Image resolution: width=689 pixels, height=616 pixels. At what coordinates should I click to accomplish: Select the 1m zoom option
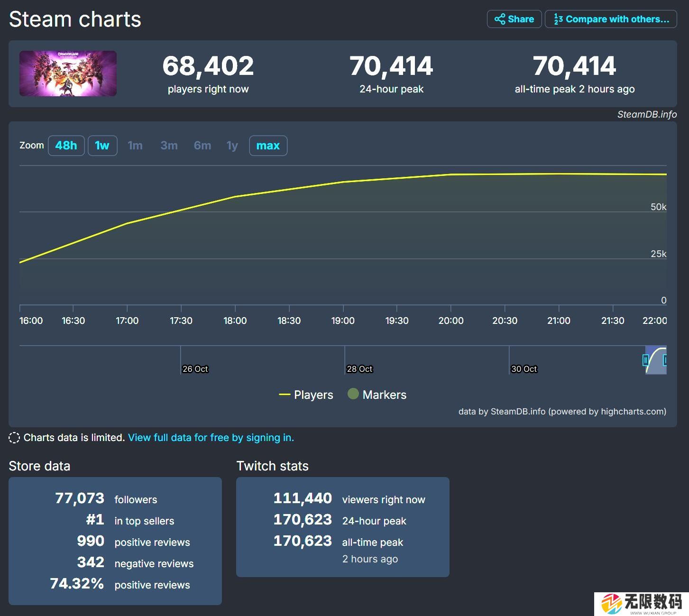[135, 146]
